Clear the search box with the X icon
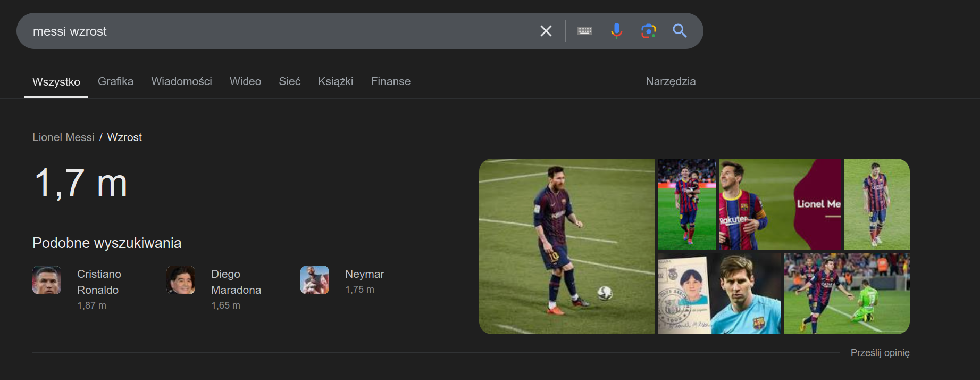This screenshot has width=980, height=380. pos(546,31)
